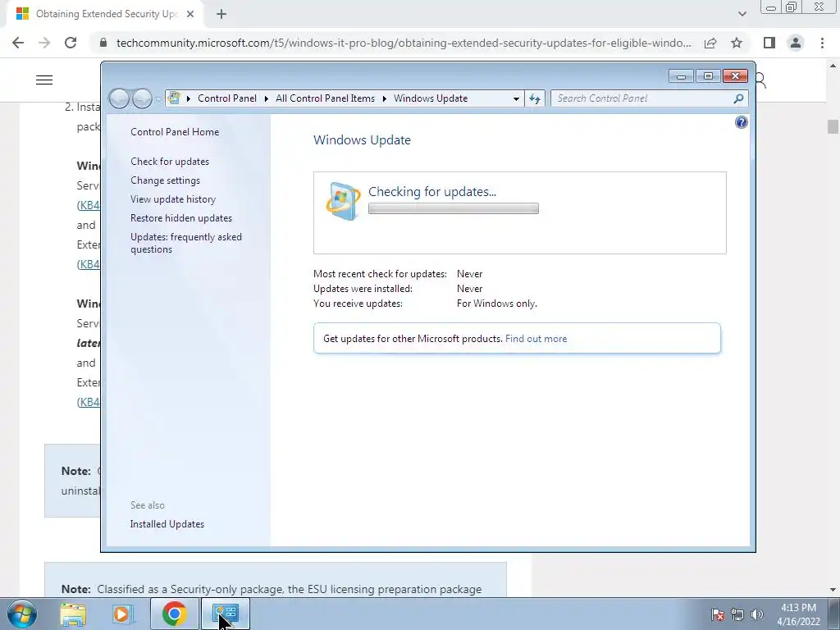Switch to Chrome from the taskbar

pyautogui.click(x=174, y=614)
